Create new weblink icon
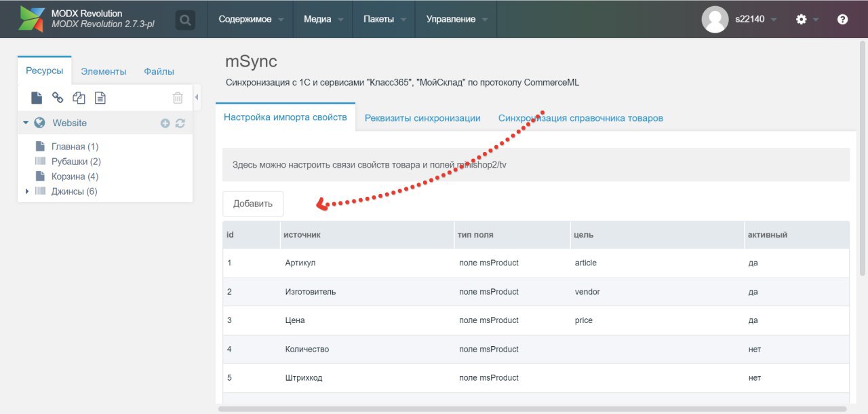Image resolution: width=868 pixels, height=414 pixels. (58, 98)
